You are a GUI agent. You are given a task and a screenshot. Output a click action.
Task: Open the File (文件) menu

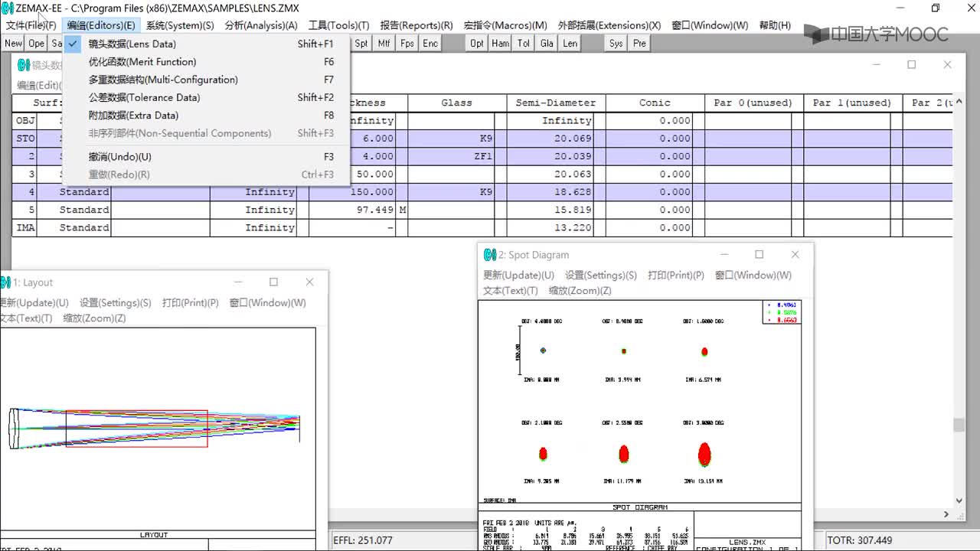click(31, 25)
